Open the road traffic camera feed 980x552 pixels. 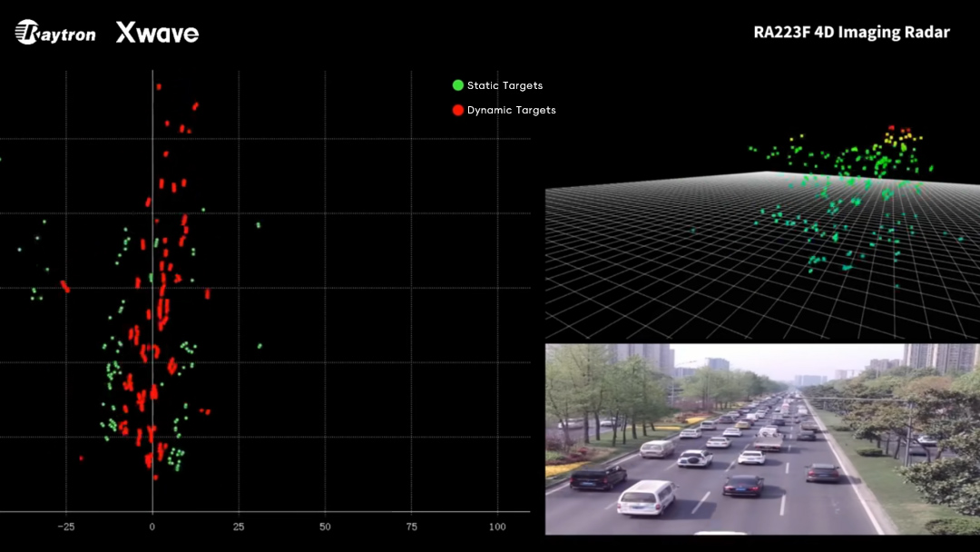tap(762, 439)
